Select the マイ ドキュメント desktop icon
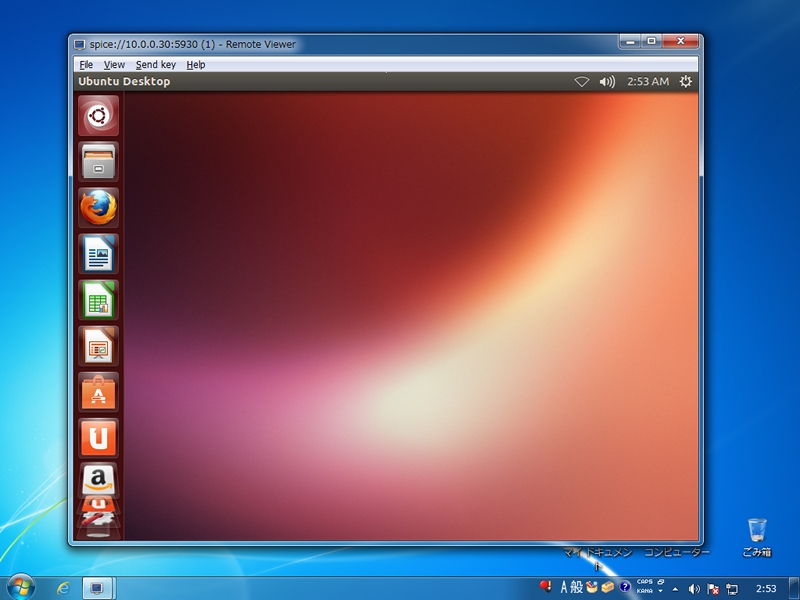The width and height of the screenshot is (800, 600). pyautogui.click(x=598, y=559)
